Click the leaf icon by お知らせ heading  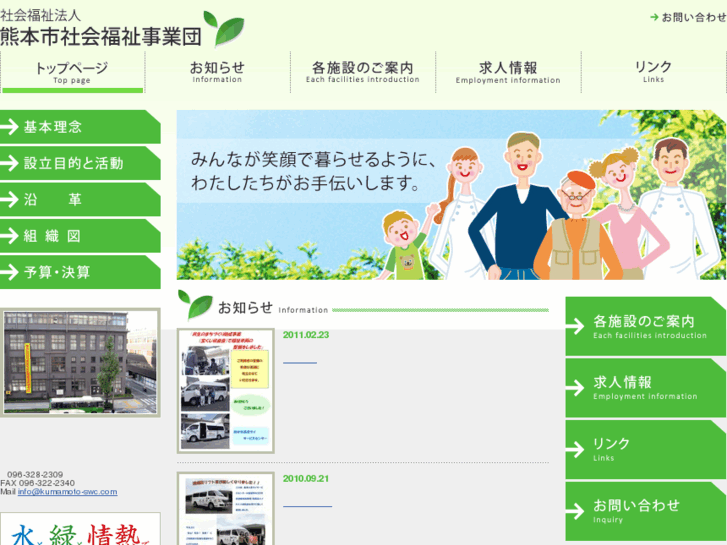tap(195, 305)
